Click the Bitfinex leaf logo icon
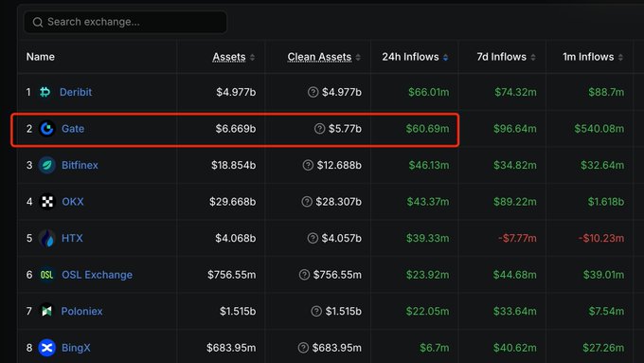 pyautogui.click(x=46, y=165)
